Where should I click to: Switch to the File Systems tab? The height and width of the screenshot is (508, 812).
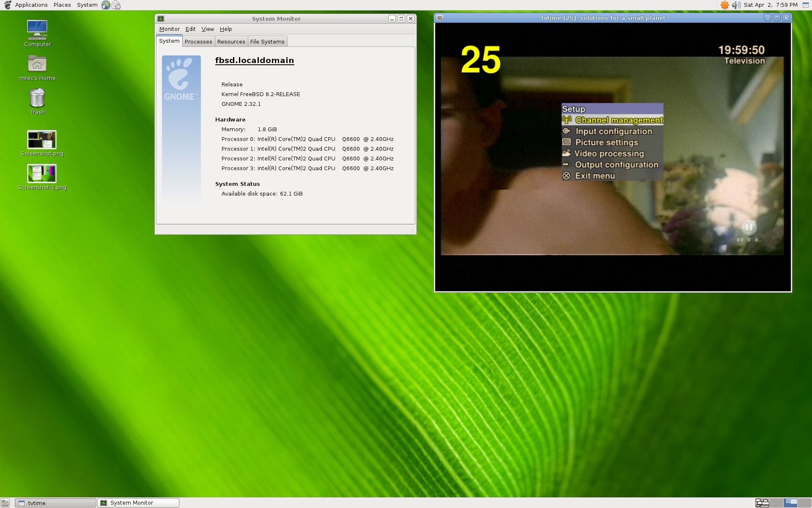pos(267,41)
